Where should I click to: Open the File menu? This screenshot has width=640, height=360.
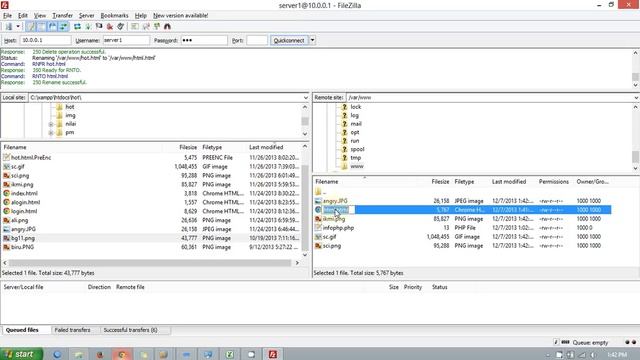[x=7, y=16]
